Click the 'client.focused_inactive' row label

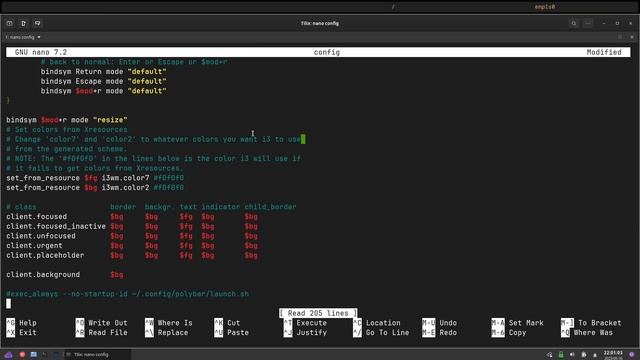pyautogui.click(x=56, y=227)
